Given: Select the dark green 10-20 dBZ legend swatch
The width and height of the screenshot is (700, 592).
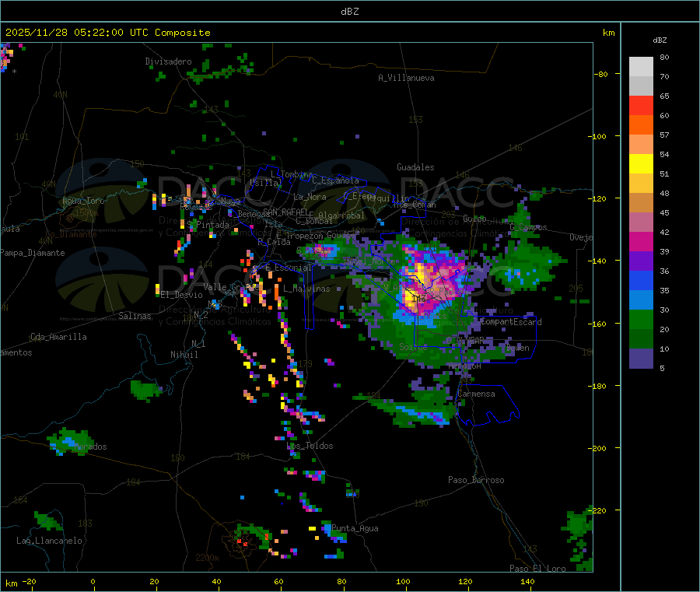Looking at the screenshot, I should pos(641,338).
